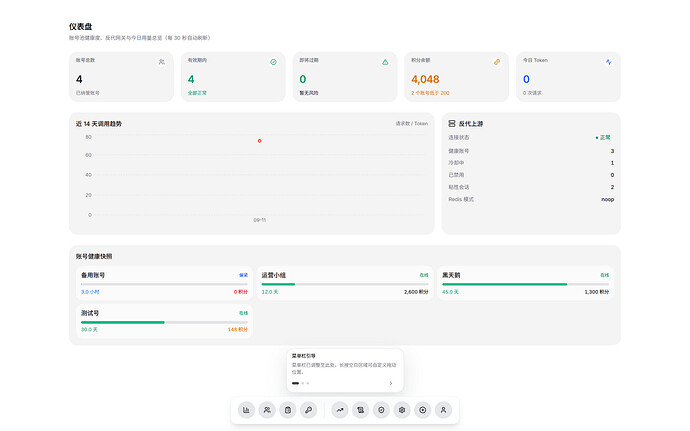Open the settings gear icon in the dock
The width and height of the screenshot is (690, 431).
(402, 410)
